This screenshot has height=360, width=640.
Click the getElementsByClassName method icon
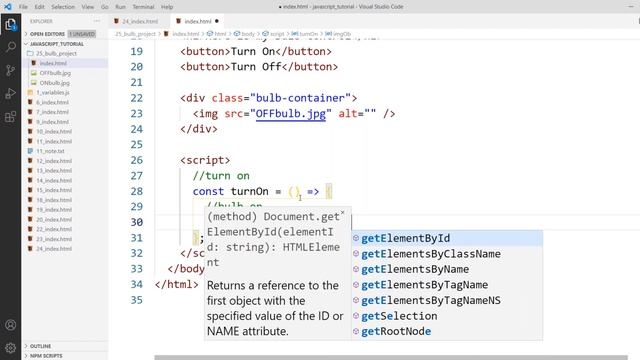coord(356,253)
